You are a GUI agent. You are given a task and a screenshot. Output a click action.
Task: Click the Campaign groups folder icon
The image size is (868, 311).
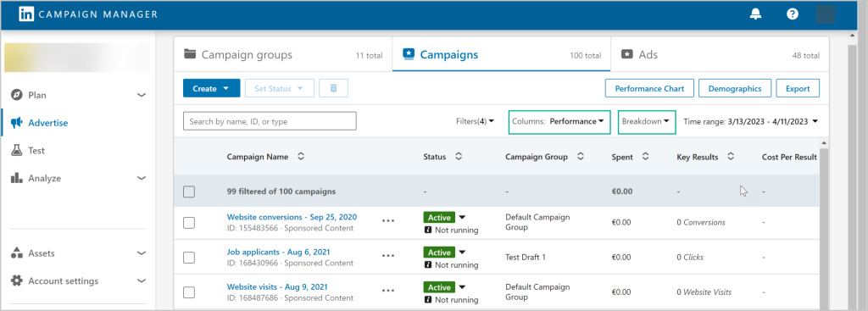point(191,54)
